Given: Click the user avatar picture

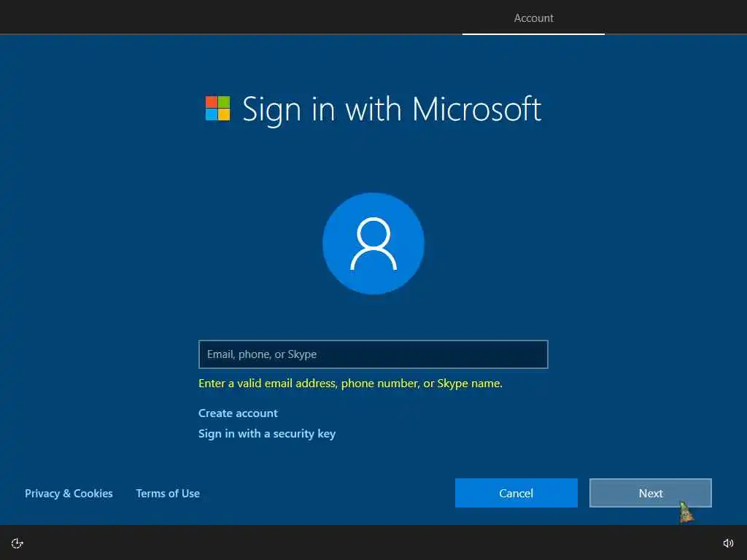Looking at the screenshot, I should [x=373, y=244].
